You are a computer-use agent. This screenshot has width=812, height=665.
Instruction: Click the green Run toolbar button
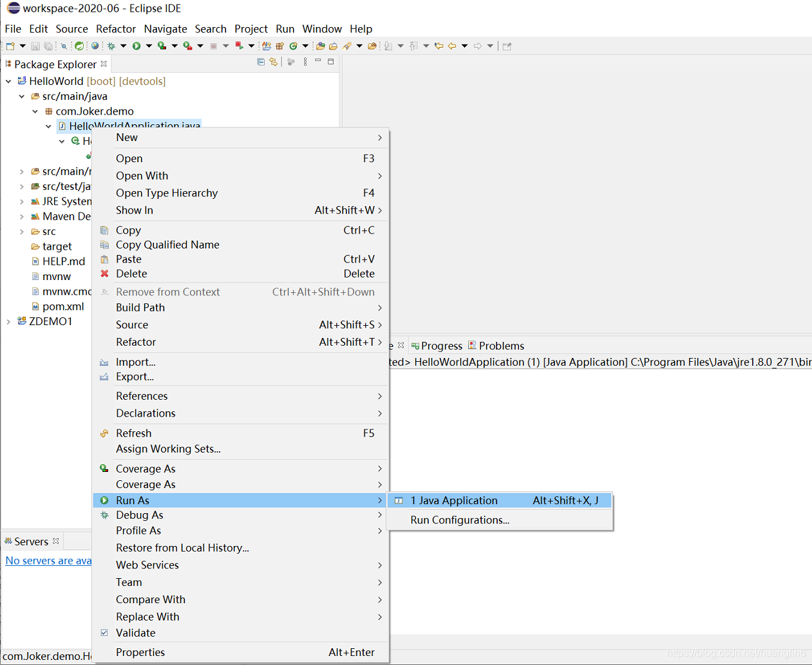(137, 46)
